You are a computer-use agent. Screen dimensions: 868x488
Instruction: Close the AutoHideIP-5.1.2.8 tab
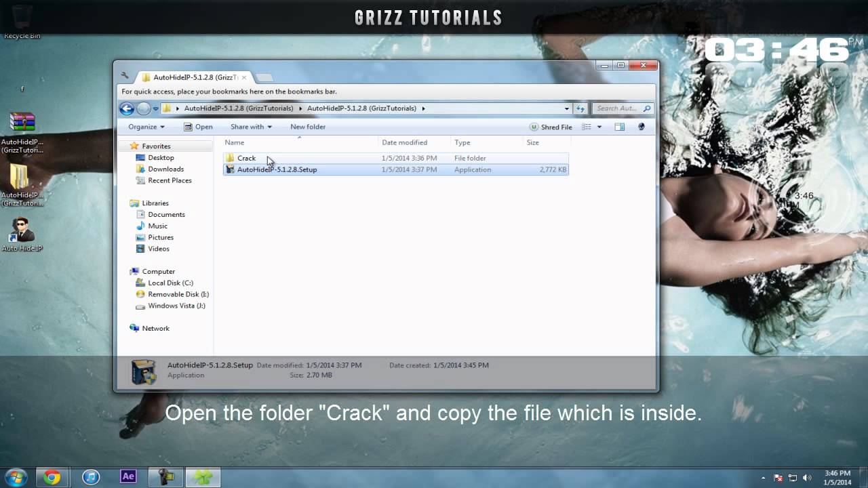pyautogui.click(x=244, y=77)
